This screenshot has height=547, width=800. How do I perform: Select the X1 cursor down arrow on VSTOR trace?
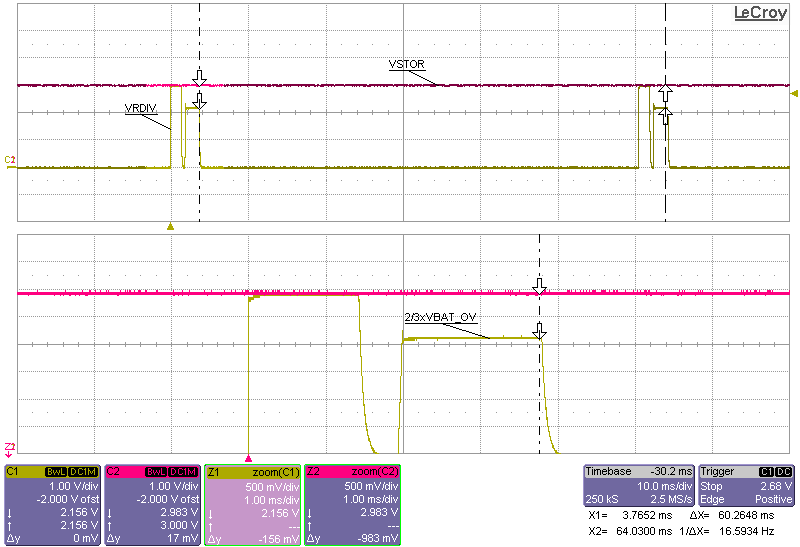point(199,78)
